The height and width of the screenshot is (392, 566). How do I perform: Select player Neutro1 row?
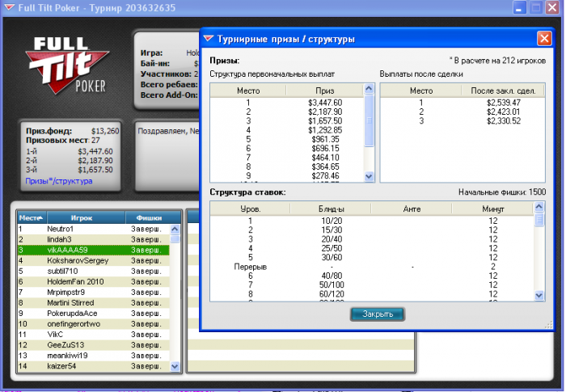(x=94, y=229)
